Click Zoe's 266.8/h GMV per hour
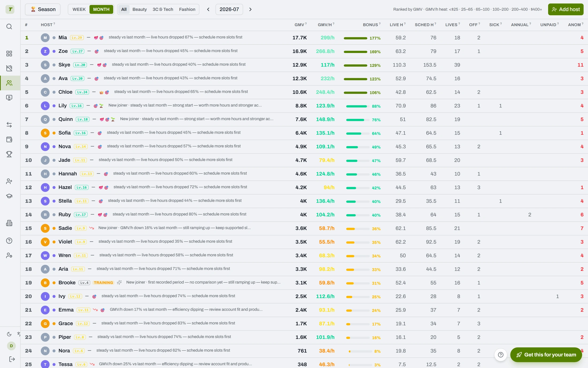Screen dimensions: 588x368 click(x=325, y=51)
